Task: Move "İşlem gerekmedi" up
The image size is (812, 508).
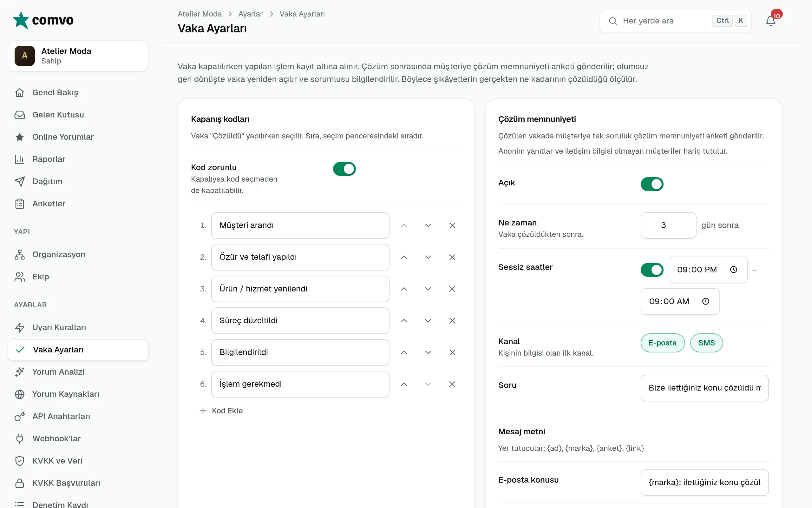Action: coord(404,384)
